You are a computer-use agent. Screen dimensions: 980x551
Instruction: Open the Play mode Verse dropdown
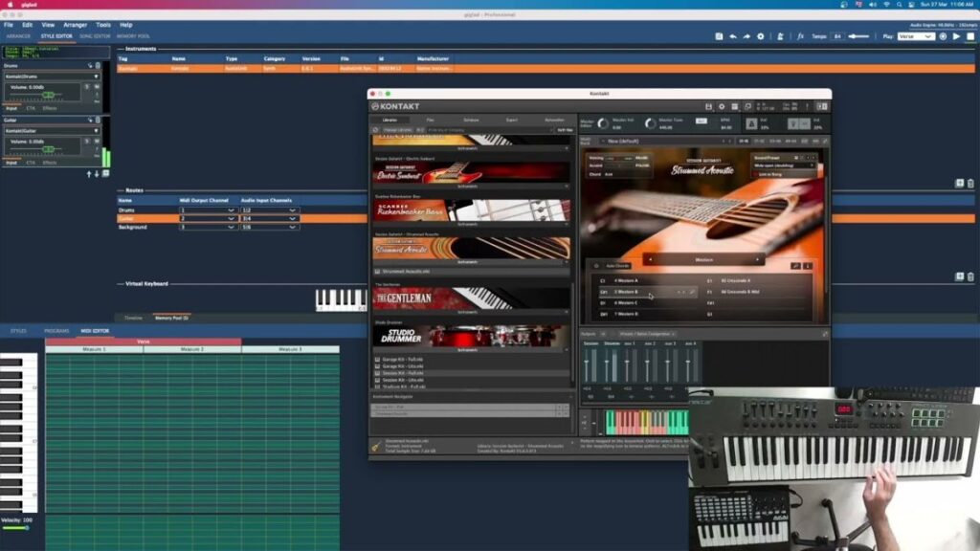point(915,35)
